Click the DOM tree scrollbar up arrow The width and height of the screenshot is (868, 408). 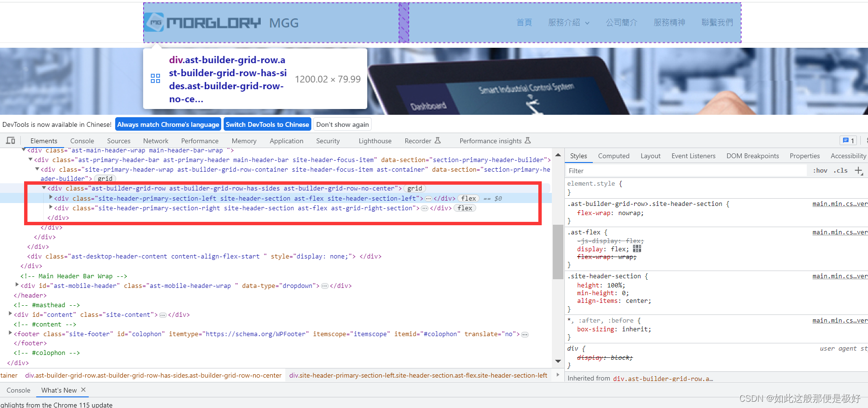coord(558,155)
